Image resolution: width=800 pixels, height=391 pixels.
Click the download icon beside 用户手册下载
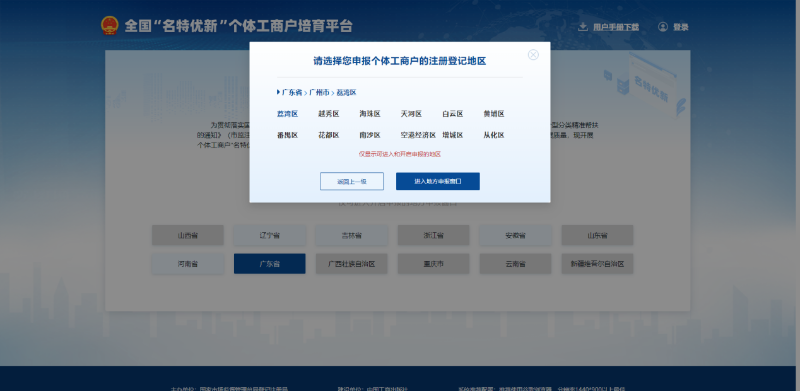pos(583,27)
